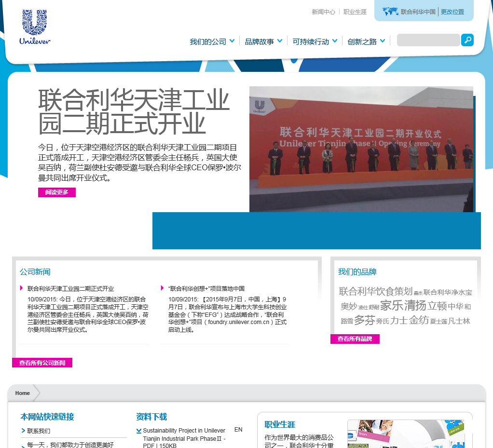Select brand tag 凡士林
This screenshot has width=493, height=448.
pyautogui.click(x=459, y=321)
